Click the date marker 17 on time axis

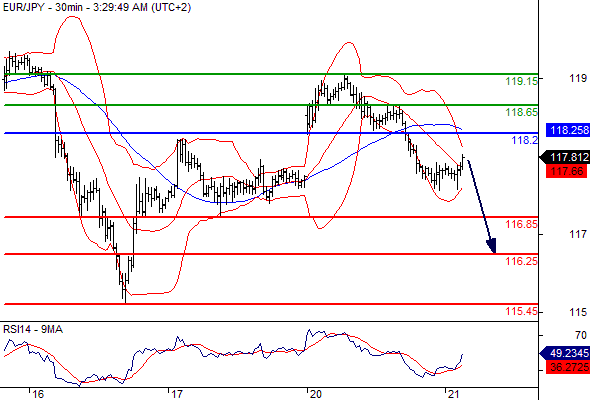[x=176, y=394]
